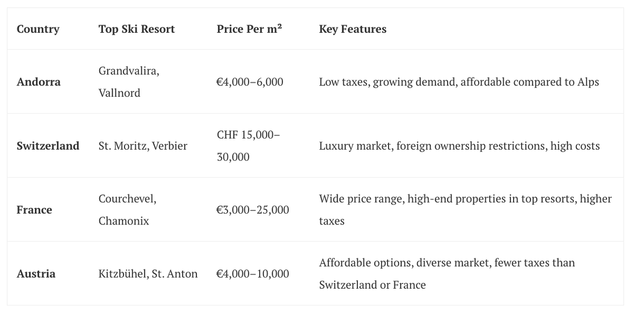Viewport: 644px width, 314px height.
Task: Click the Wide price range features text
Action: [465, 209]
